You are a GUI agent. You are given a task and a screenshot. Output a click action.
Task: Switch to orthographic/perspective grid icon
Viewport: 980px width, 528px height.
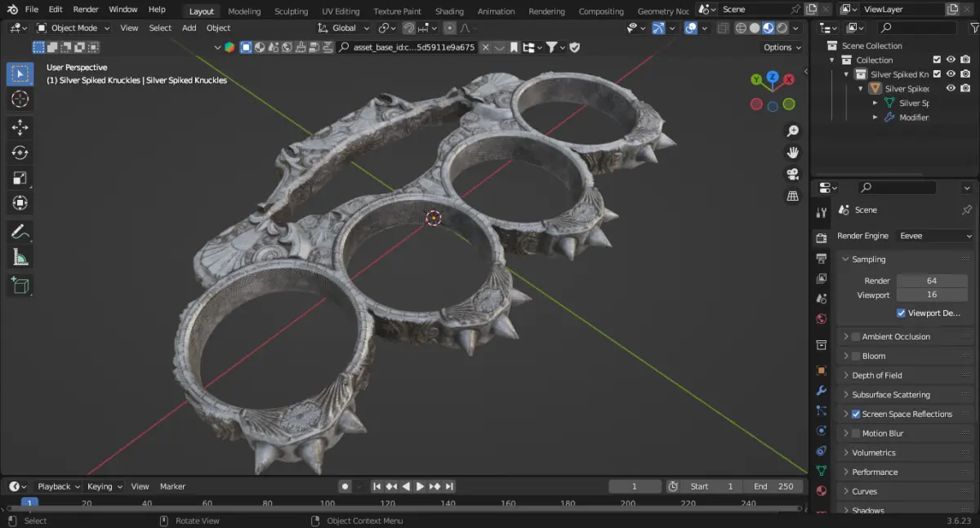click(791, 196)
